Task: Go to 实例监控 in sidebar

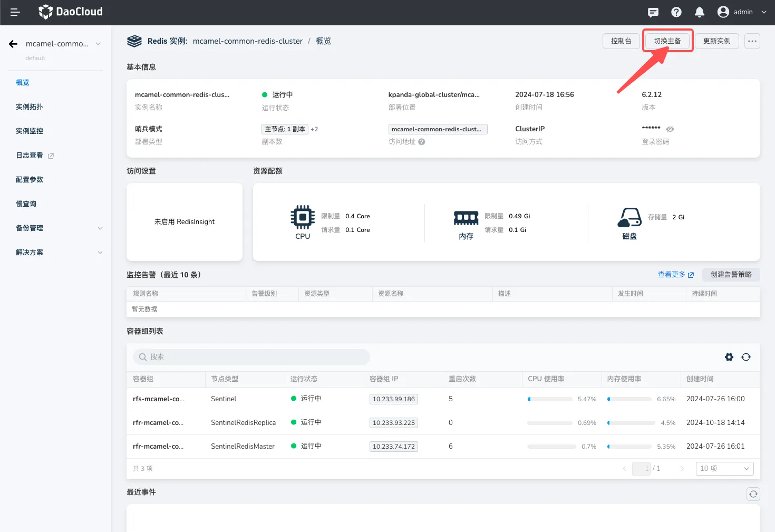Action: (x=30, y=131)
